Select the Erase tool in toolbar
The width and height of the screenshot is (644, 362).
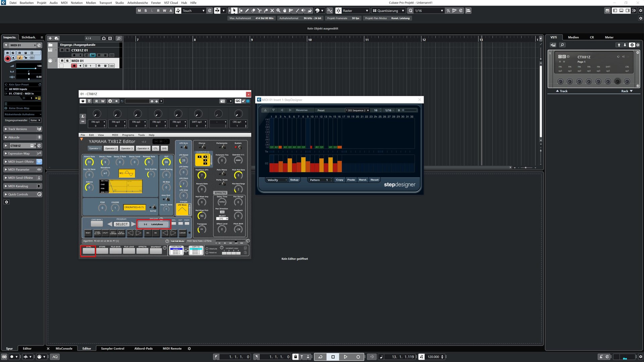pos(253,11)
